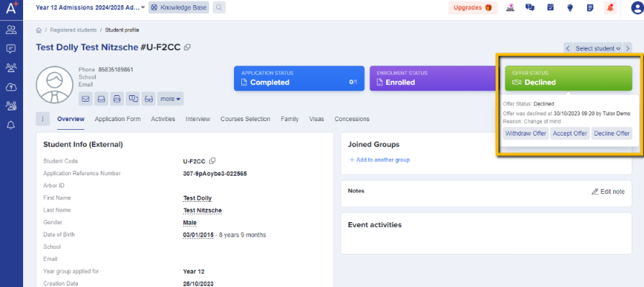Edit First Name value Test Dolly
The height and width of the screenshot is (287, 644).
[197, 198]
